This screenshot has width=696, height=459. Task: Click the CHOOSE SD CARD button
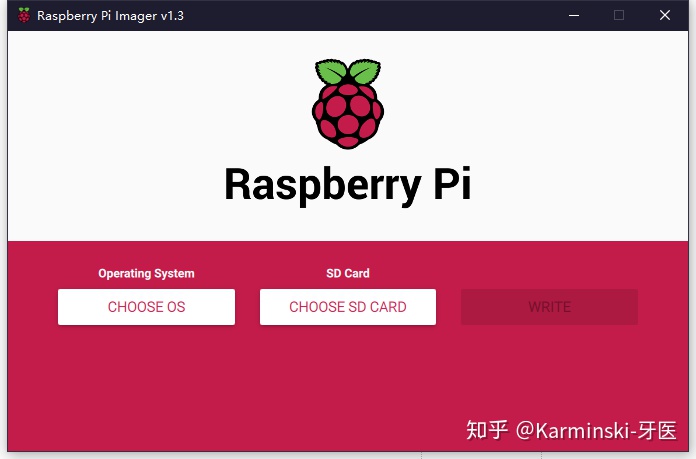[348, 307]
